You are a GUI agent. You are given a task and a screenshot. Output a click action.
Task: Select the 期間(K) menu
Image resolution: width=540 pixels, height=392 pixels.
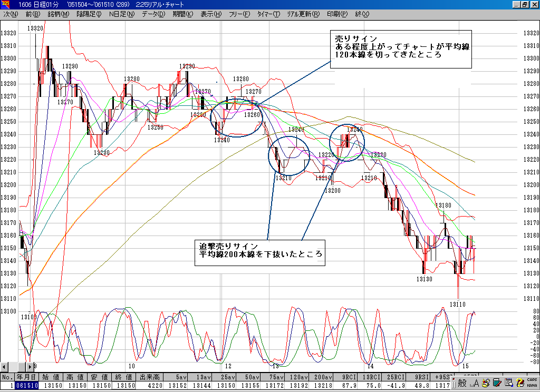click(x=182, y=14)
